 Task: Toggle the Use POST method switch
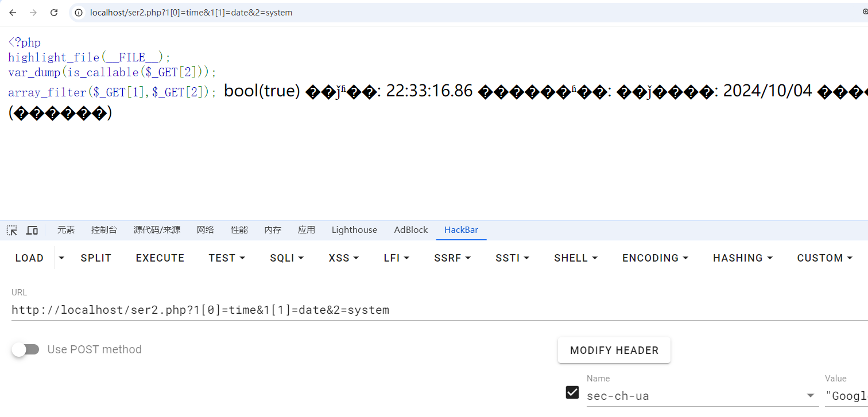pyautogui.click(x=25, y=349)
